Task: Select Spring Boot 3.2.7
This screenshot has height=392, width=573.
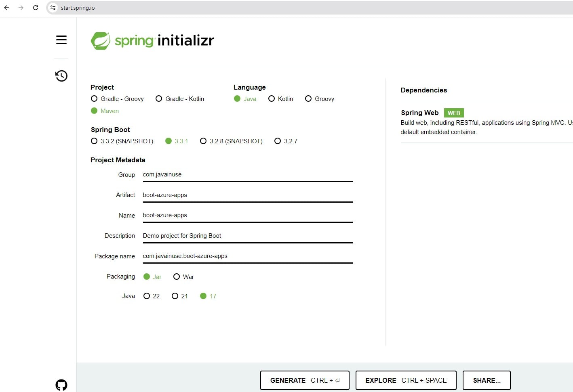Action: click(286, 141)
